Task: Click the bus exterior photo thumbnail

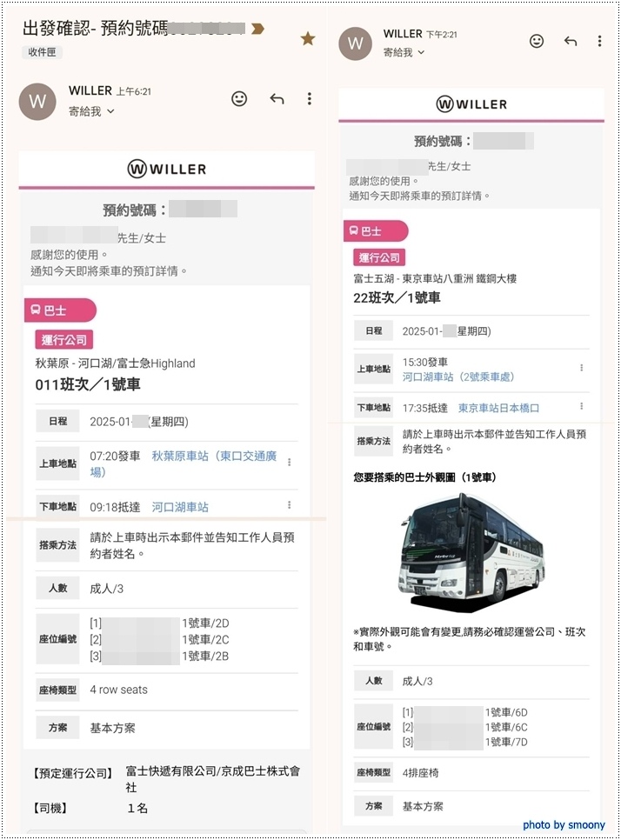Action: tap(471, 553)
